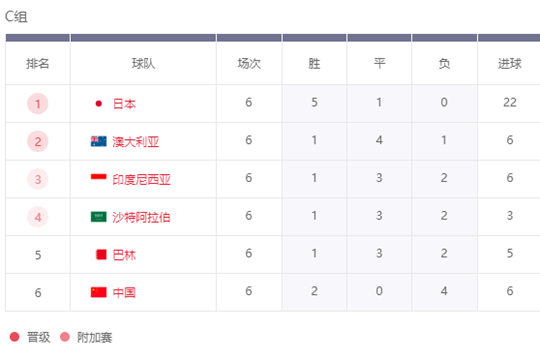Click the China flag icon
540x360 pixels.
(98, 292)
